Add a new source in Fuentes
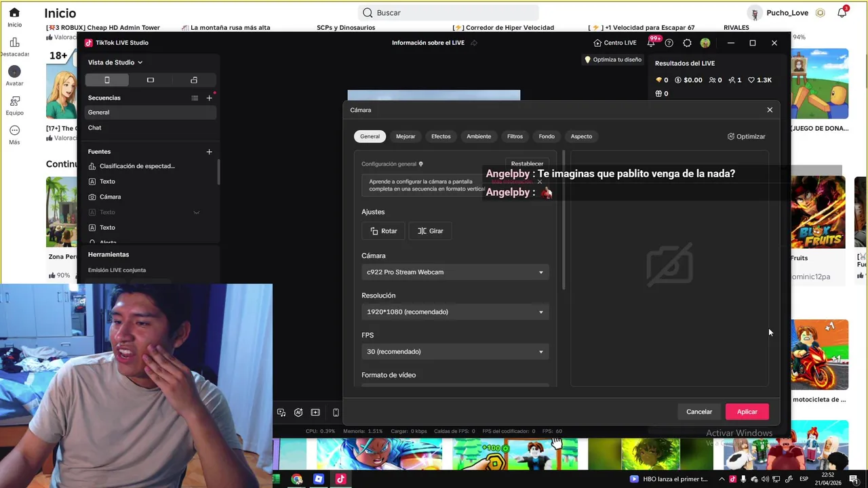 209,152
